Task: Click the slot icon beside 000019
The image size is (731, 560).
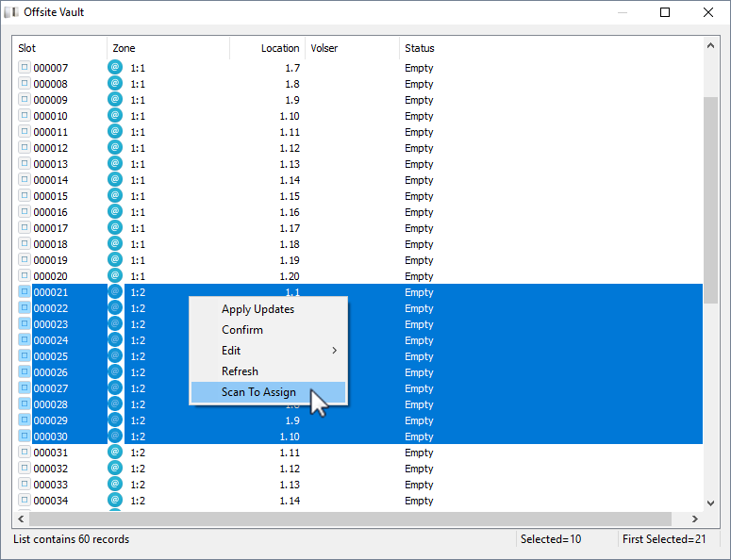Action: [x=25, y=259]
